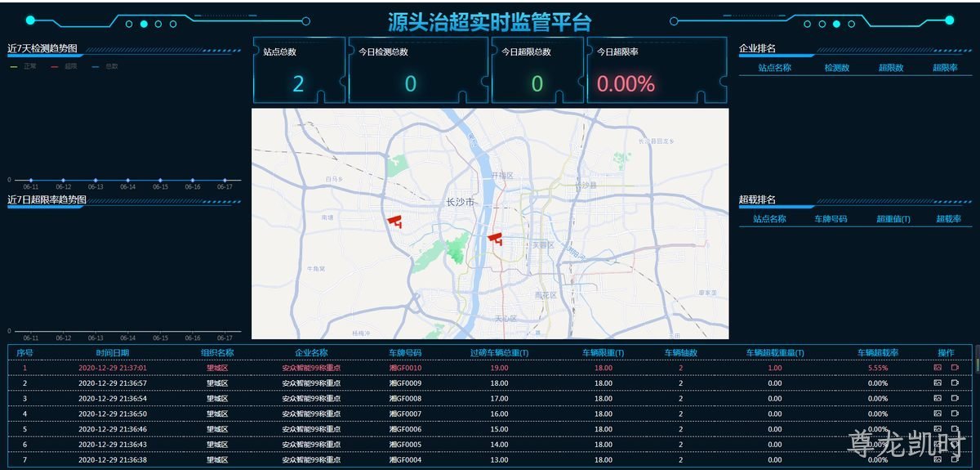Click the 超限率 header in 企业排名

945,68
